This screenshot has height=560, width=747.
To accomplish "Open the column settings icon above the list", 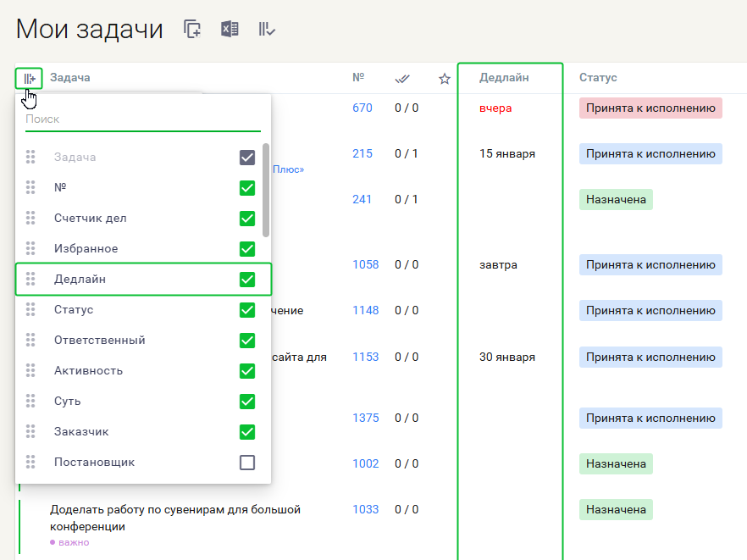I will 29,79.
